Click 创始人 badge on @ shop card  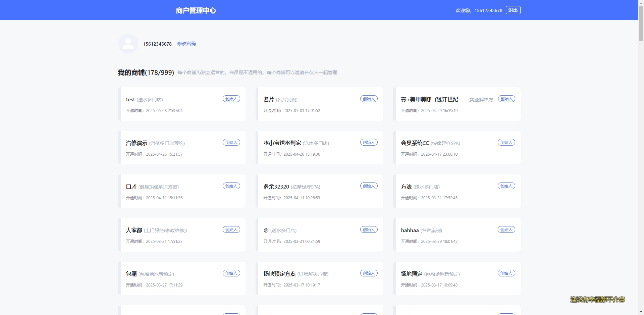[369, 230]
